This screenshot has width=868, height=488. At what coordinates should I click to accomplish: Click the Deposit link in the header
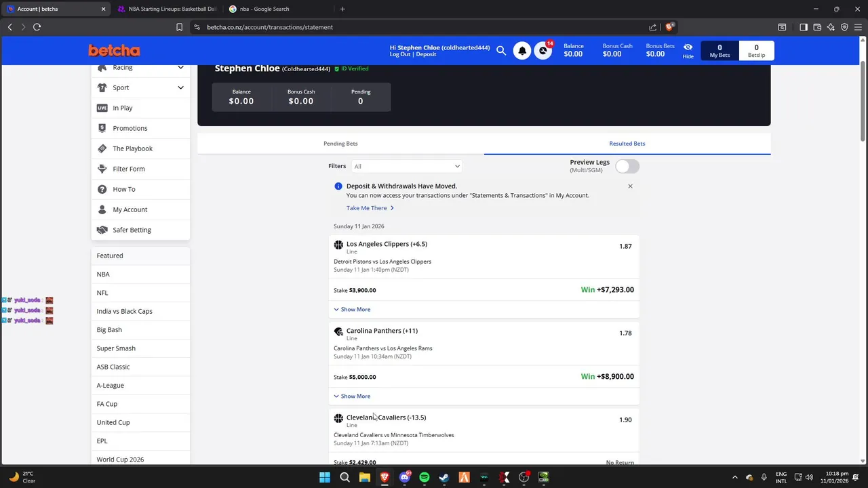tap(427, 54)
